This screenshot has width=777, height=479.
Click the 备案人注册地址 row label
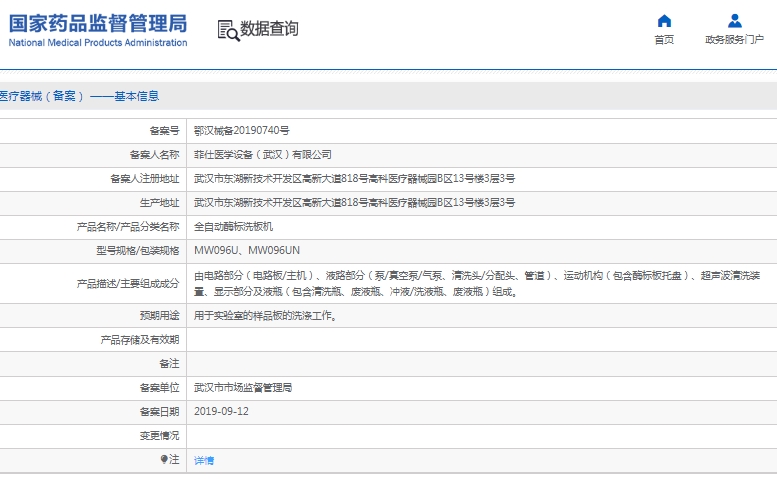pos(144,178)
